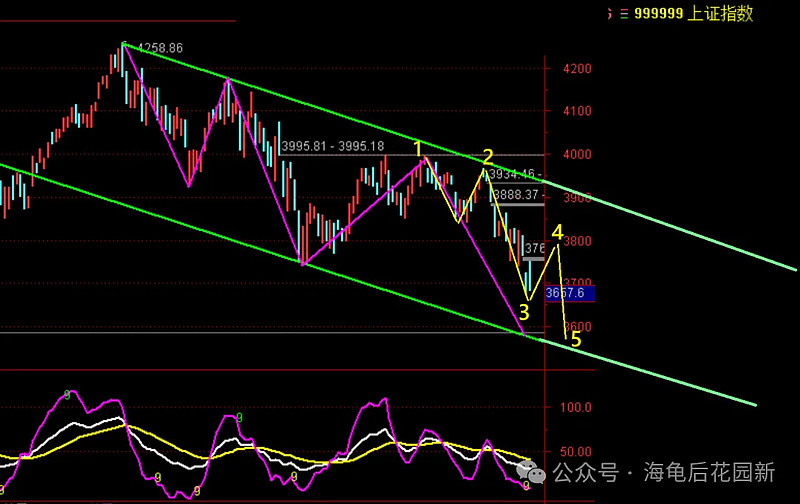Click the 4100 price axis label

578,111
